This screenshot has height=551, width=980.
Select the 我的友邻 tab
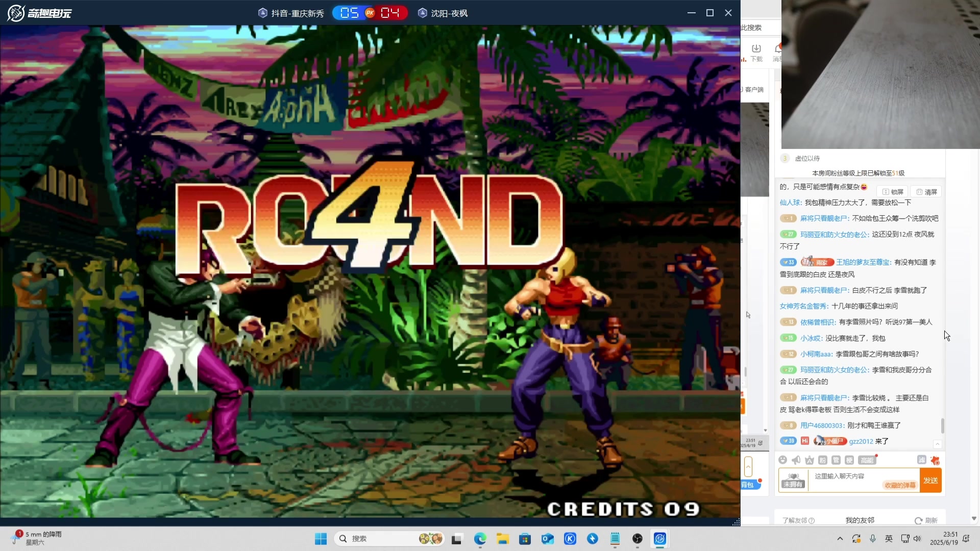click(860, 520)
